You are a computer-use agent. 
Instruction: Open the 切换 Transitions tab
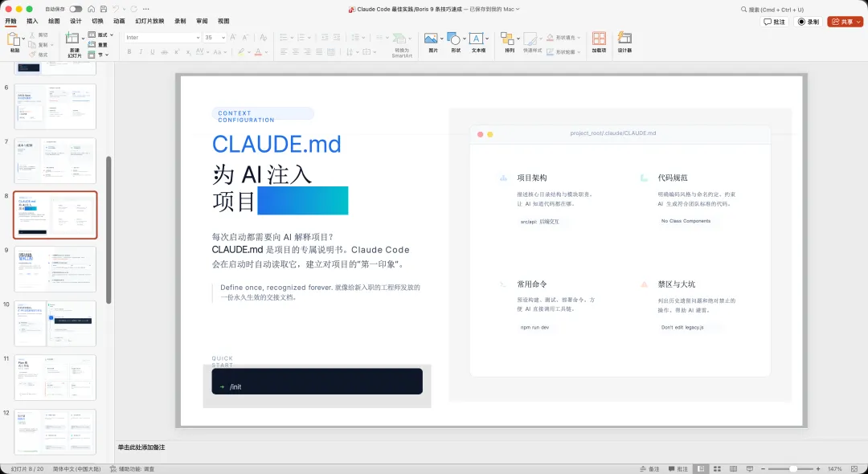coord(97,21)
